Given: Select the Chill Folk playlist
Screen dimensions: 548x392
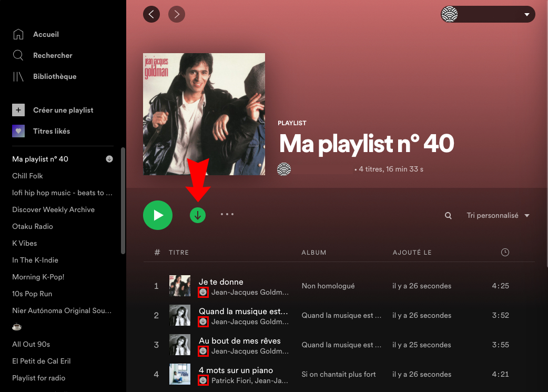Looking at the screenshot, I should (27, 176).
